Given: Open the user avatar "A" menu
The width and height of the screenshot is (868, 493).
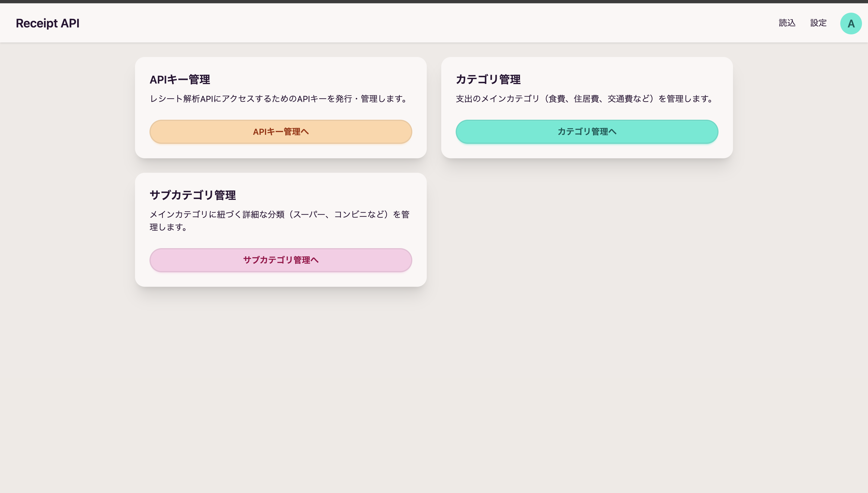Looking at the screenshot, I should pyautogui.click(x=851, y=23).
